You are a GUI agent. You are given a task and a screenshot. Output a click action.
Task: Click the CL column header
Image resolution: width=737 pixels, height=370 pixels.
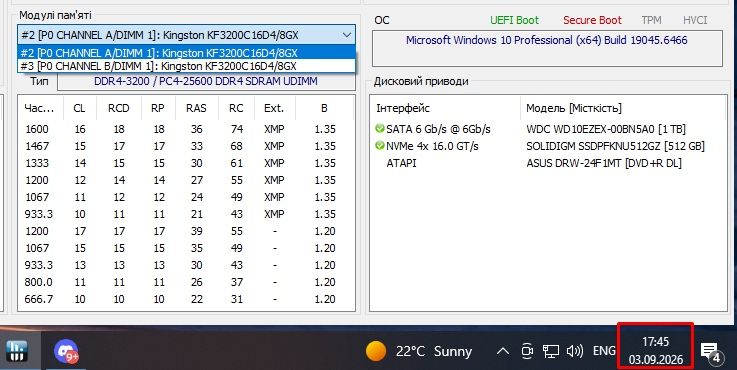coord(79,108)
